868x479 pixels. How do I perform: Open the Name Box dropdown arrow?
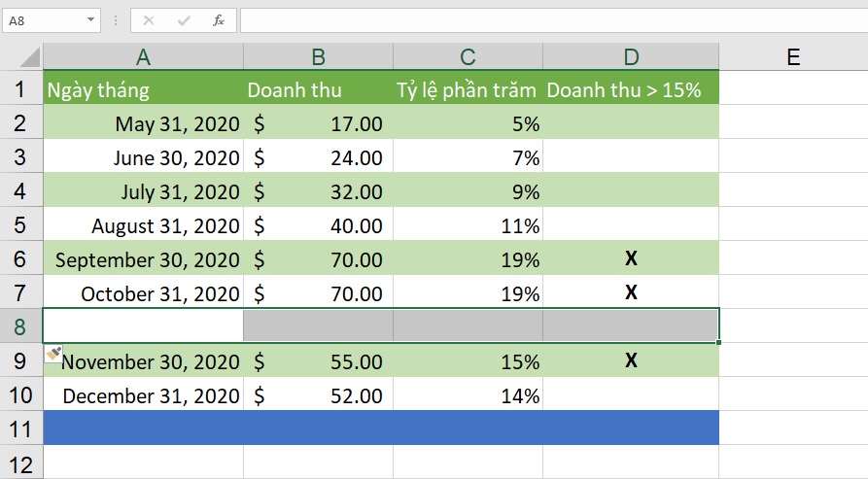tap(90, 20)
